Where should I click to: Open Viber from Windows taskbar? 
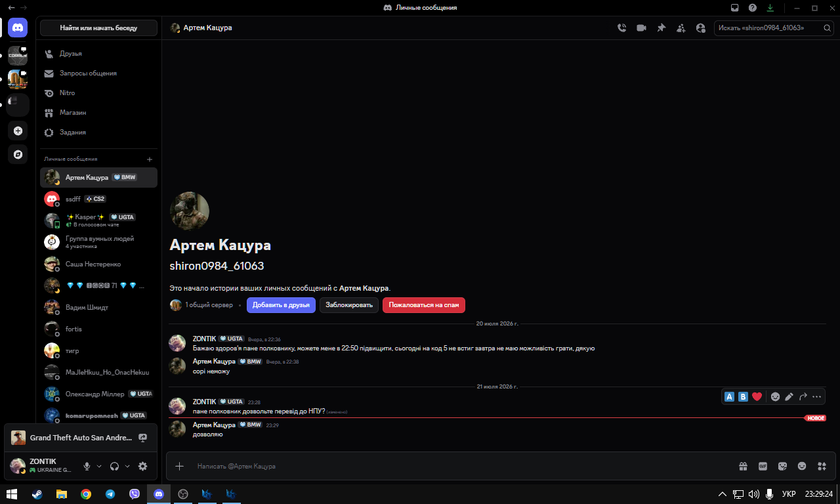tap(135, 494)
